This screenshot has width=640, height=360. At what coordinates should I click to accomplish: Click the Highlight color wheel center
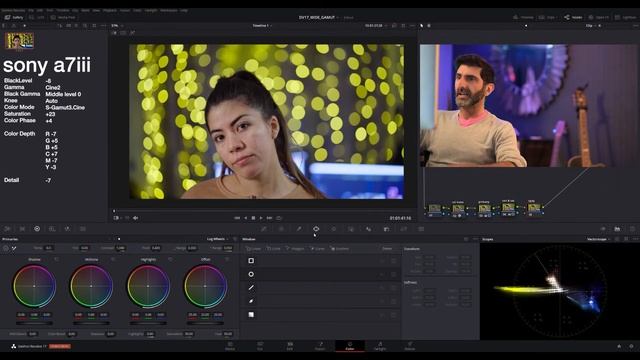coord(148,286)
